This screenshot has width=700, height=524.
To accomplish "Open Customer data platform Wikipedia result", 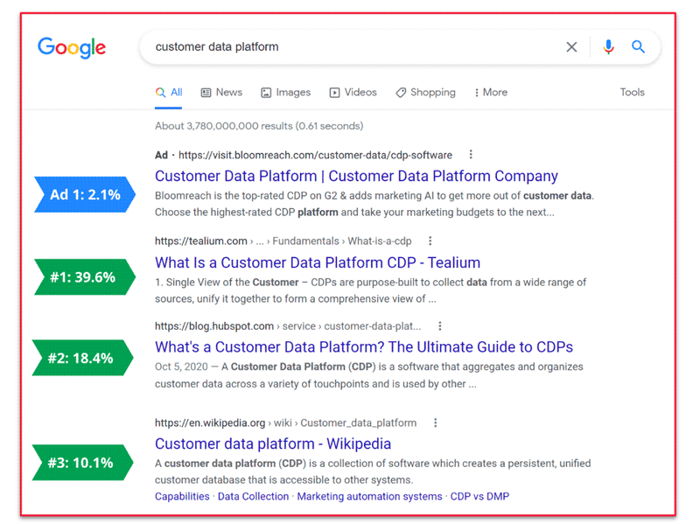I will [273, 444].
